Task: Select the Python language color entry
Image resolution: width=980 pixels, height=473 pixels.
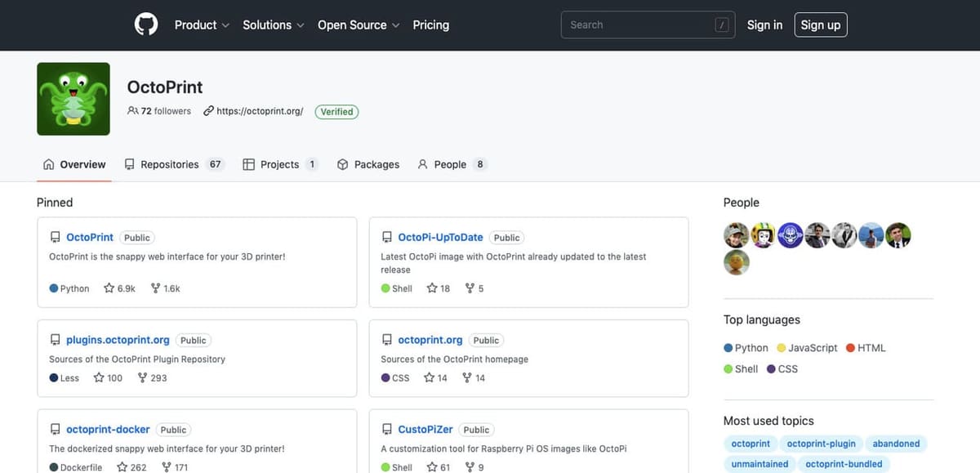Action: (746, 348)
